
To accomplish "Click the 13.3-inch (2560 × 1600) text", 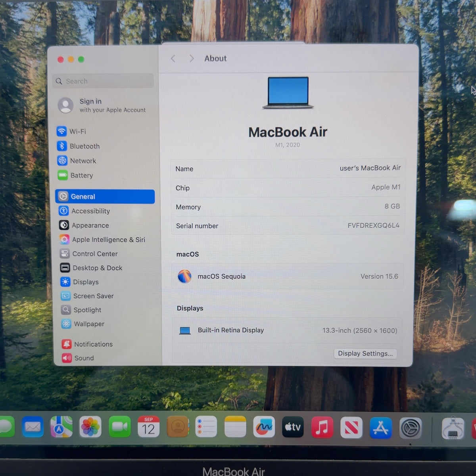I will click(360, 330).
